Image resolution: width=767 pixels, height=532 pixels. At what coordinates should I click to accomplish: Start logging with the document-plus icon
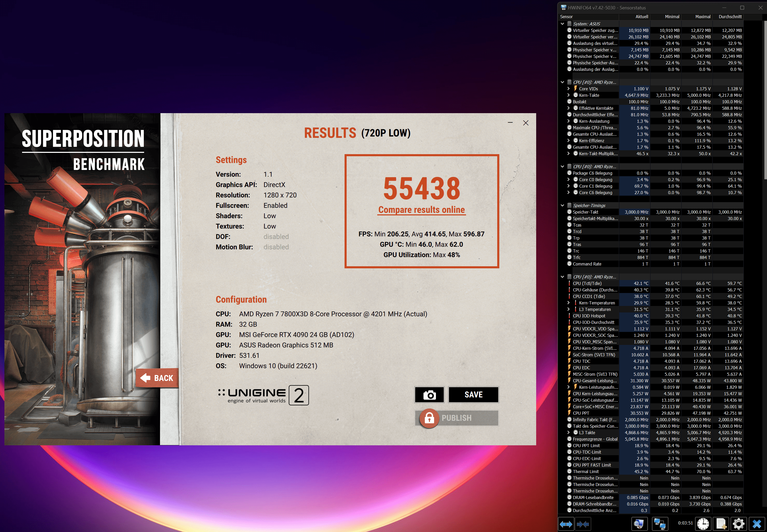click(721, 524)
